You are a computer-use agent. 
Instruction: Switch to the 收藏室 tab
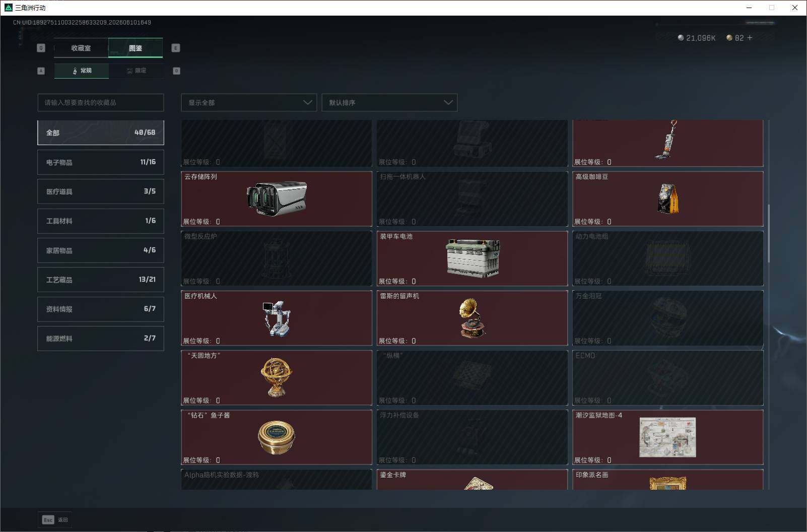click(81, 48)
